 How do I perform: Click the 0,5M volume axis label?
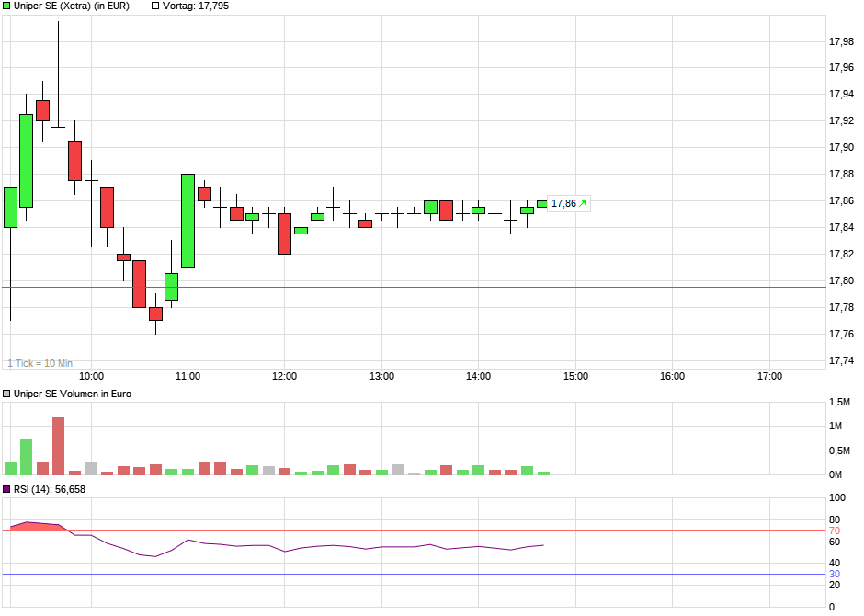coord(840,451)
